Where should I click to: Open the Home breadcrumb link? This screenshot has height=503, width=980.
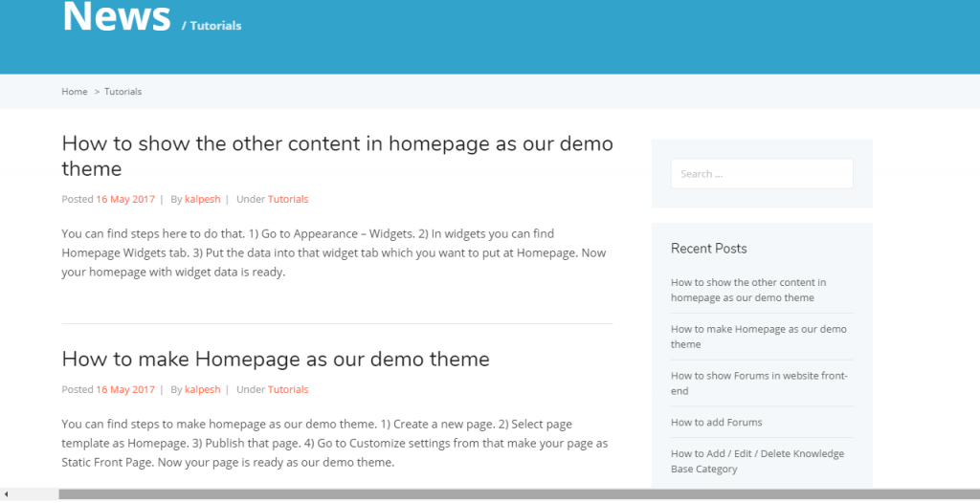coord(75,91)
